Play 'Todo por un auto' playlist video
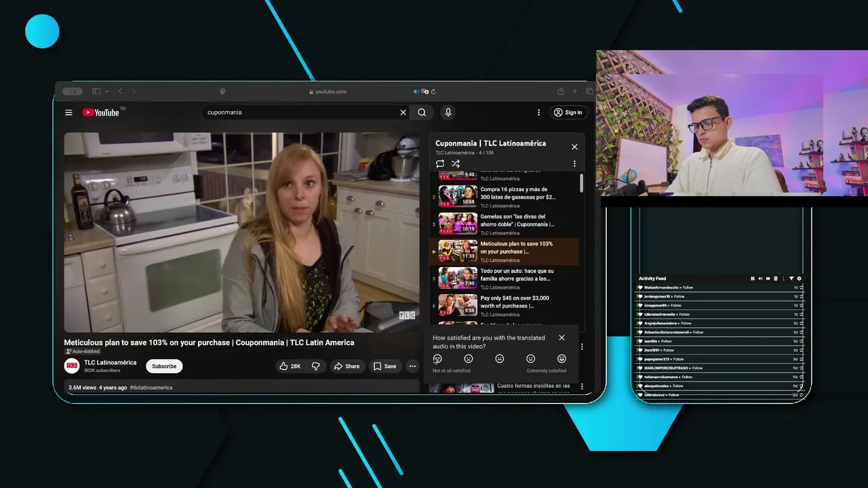The height and width of the screenshot is (488, 868). pyautogui.click(x=505, y=279)
